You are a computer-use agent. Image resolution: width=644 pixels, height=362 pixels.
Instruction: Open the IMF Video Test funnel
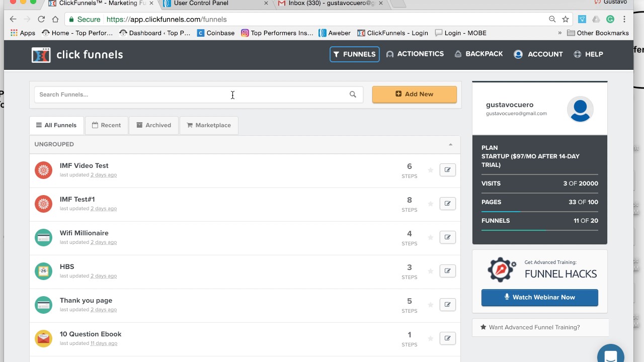point(84,165)
